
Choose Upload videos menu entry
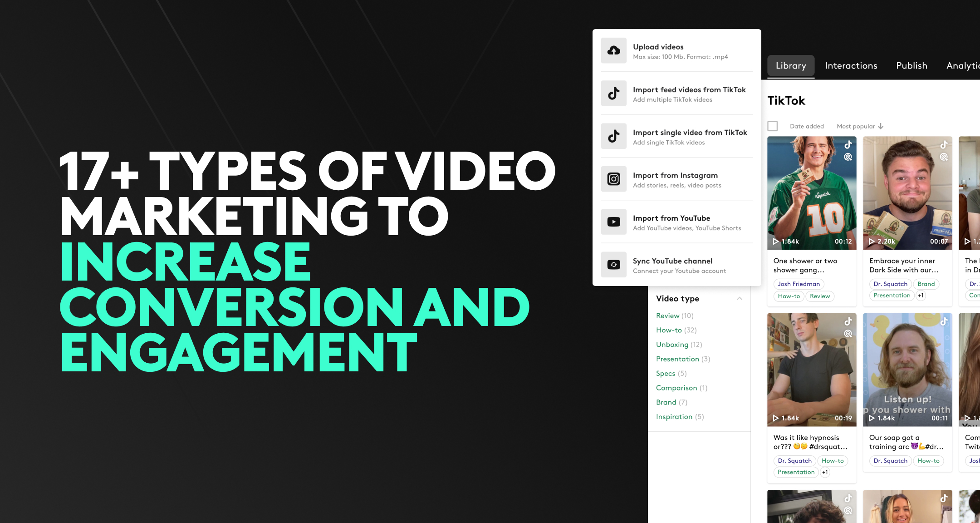pos(677,50)
